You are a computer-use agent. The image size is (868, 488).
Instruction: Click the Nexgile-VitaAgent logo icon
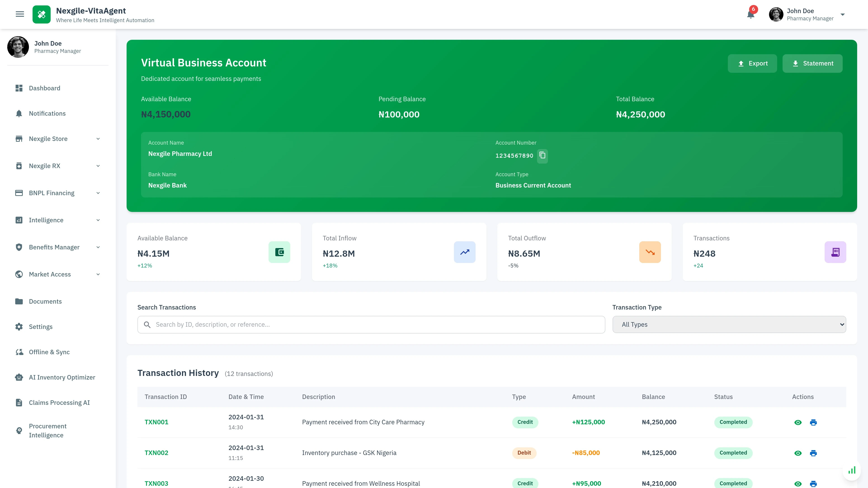[41, 14]
